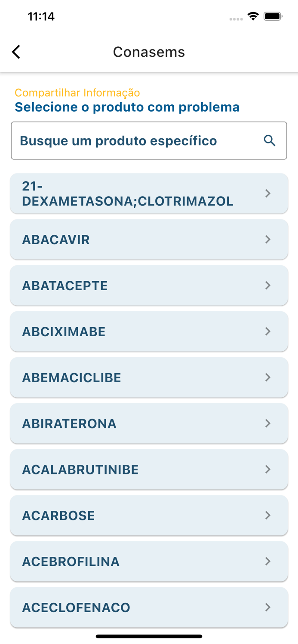
Task: Tap the back arrow in the header
Action: [x=16, y=52]
